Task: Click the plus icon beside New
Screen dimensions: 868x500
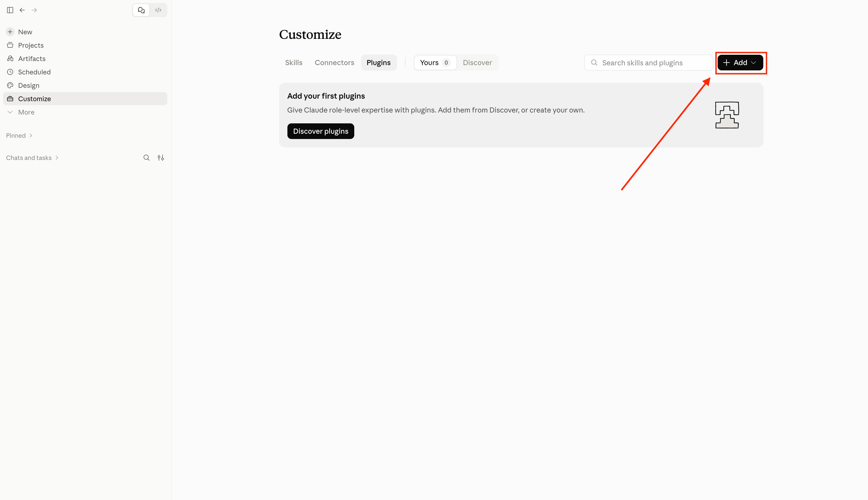Action: pyautogui.click(x=10, y=32)
